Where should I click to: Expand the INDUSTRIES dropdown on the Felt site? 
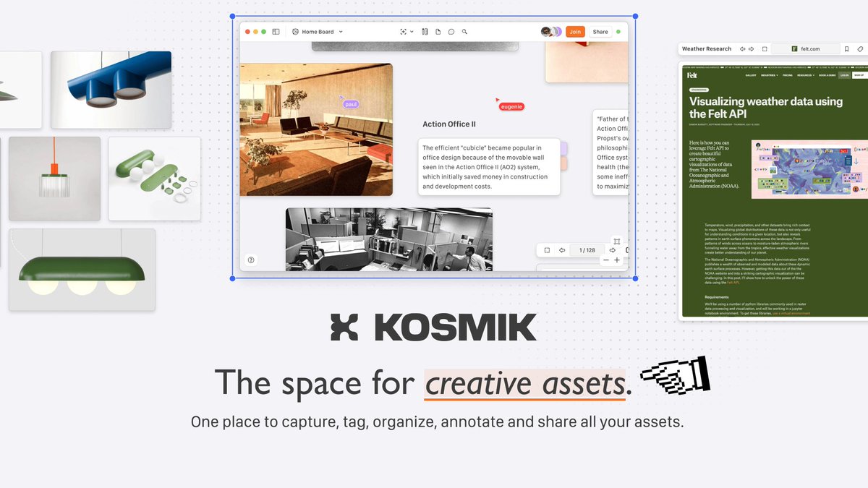tap(769, 75)
